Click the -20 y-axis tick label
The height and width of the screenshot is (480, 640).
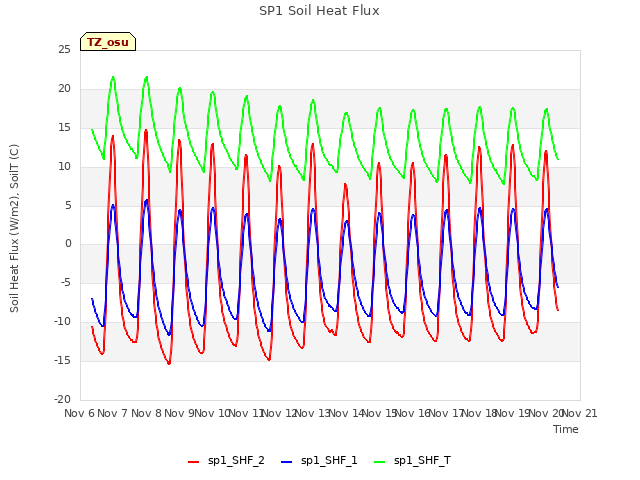point(62,400)
